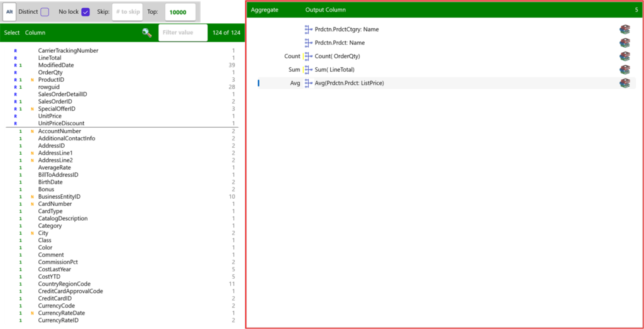Select the ProductID column
Image resolution: width=644 pixels, height=329 pixels.
click(x=51, y=80)
